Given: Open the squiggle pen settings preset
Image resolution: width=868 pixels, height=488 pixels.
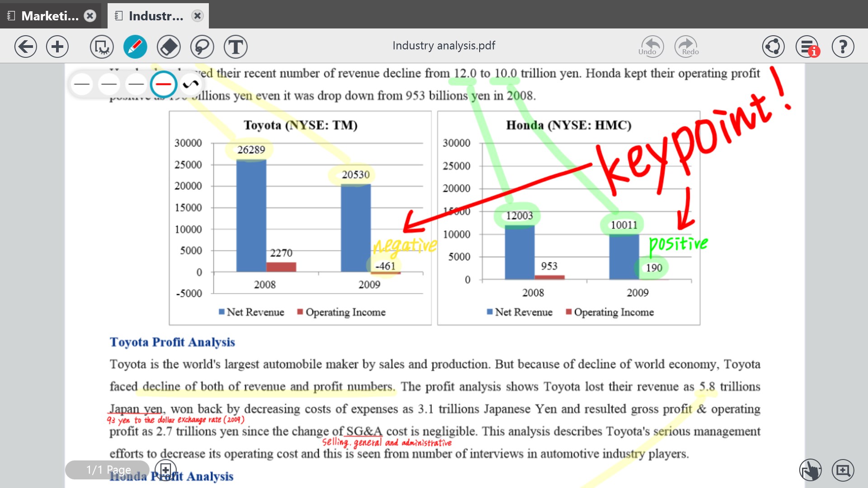Looking at the screenshot, I should pos(191,84).
